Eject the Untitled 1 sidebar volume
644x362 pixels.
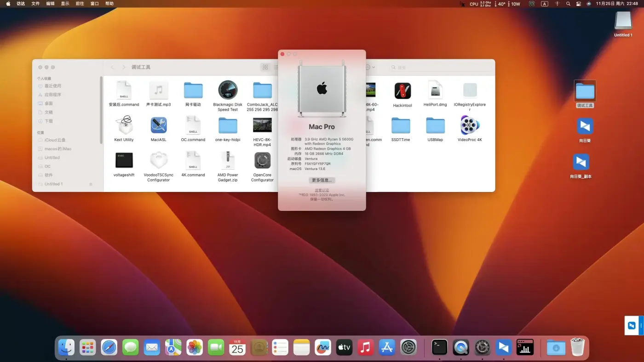click(91, 184)
